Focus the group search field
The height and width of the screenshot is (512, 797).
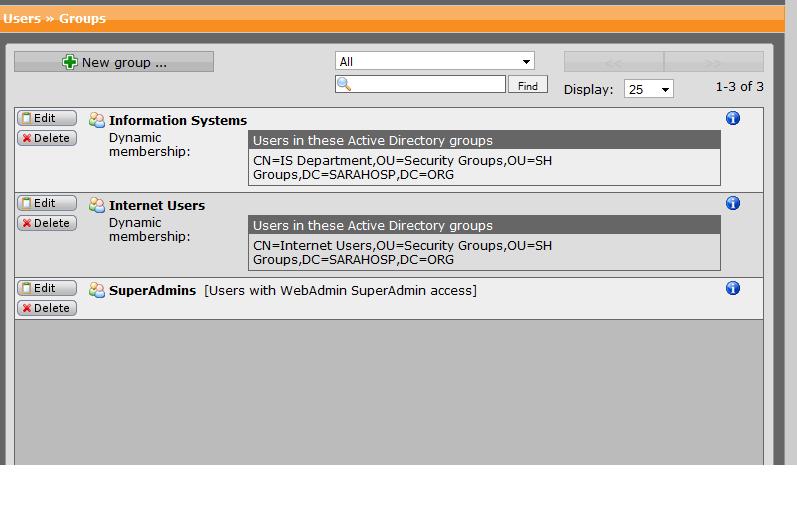coord(420,84)
